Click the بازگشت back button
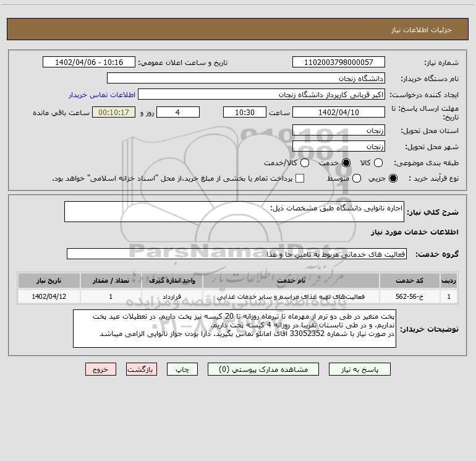Screen dimensions: 476x461 click(x=142, y=369)
